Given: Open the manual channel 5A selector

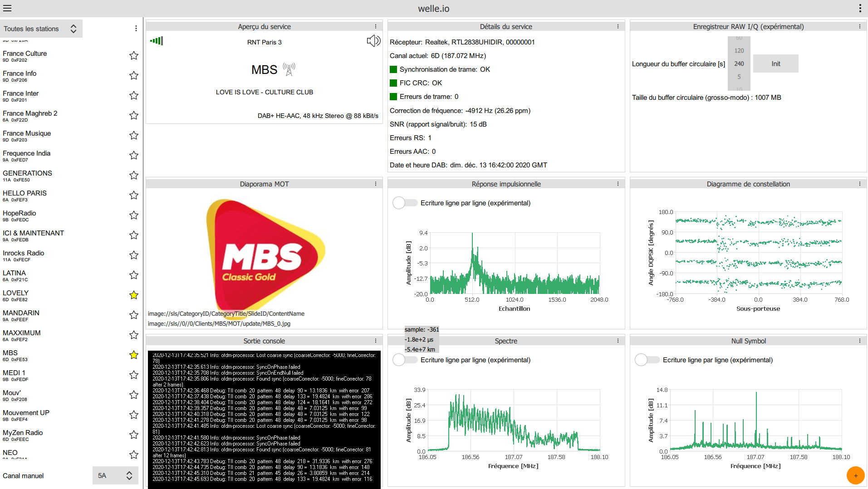Looking at the screenshot, I should point(115,475).
